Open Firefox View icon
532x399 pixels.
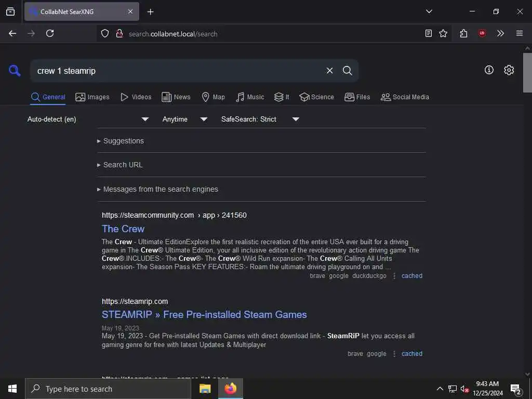(x=10, y=11)
